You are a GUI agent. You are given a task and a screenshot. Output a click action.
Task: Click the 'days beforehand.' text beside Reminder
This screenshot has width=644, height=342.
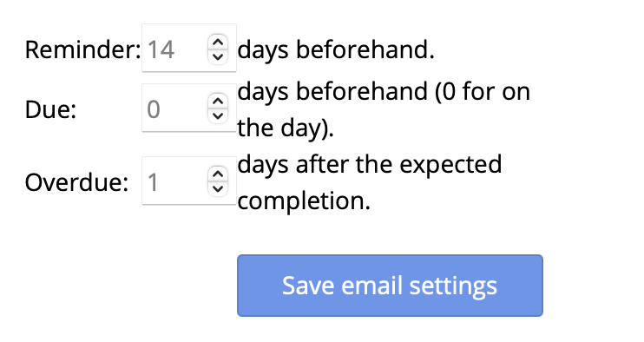[x=336, y=49]
